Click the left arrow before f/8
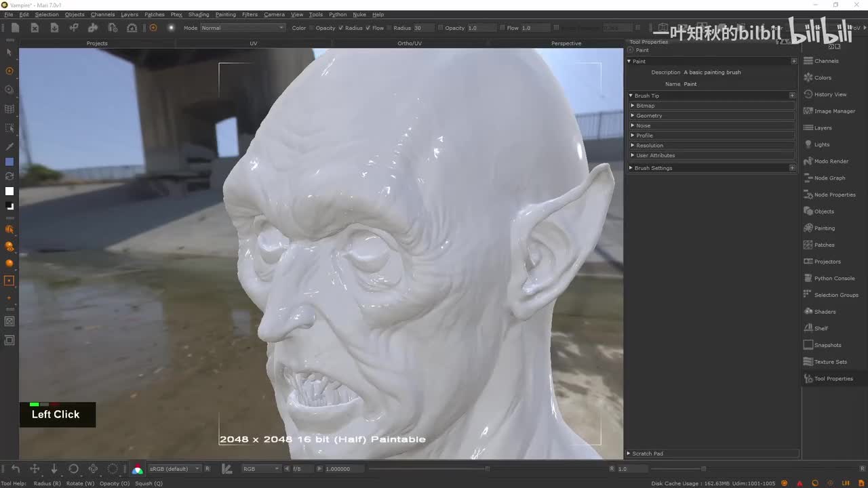Screen dimensions: 868x488 [287, 468]
